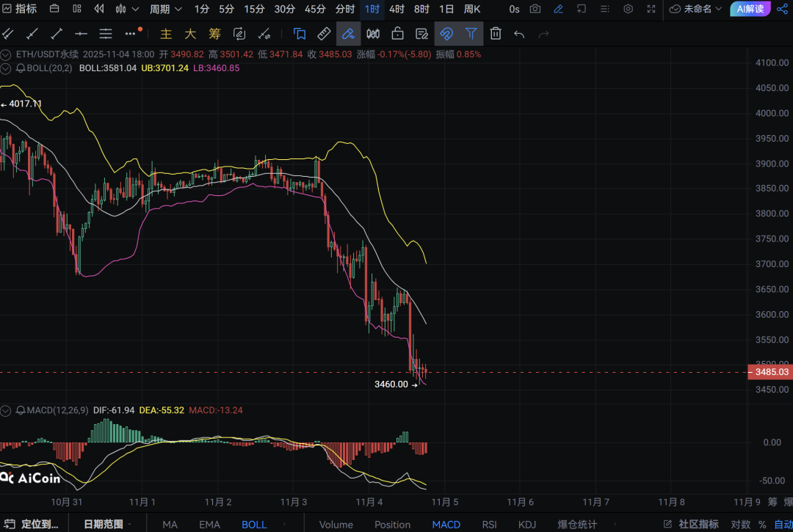This screenshot has width=793, height=532.
Task: Select the ruler measure tool
Action: 324,34
